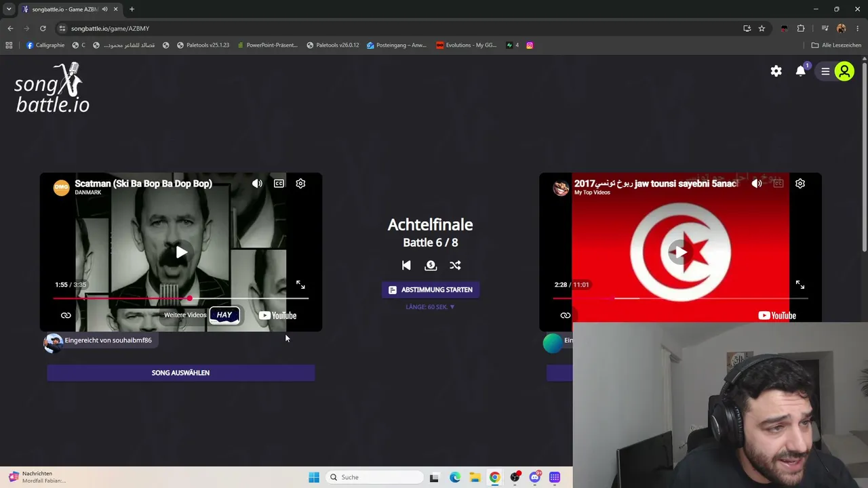Open the Alle Lesezeichen folder
This screenshot has width=868, height=488.
836,45
